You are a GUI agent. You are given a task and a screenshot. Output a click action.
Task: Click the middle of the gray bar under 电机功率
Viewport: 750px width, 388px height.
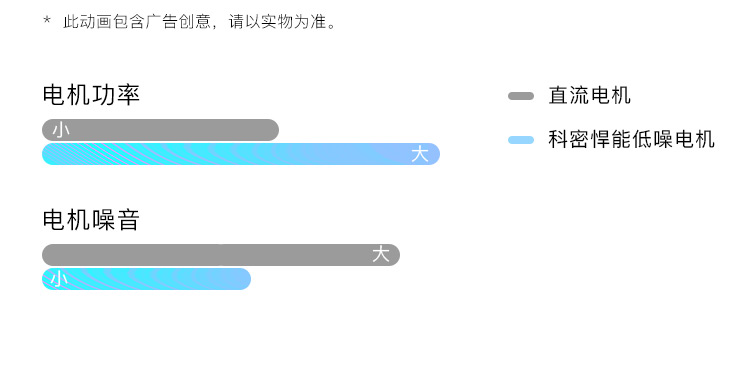(x=160, y=130)
